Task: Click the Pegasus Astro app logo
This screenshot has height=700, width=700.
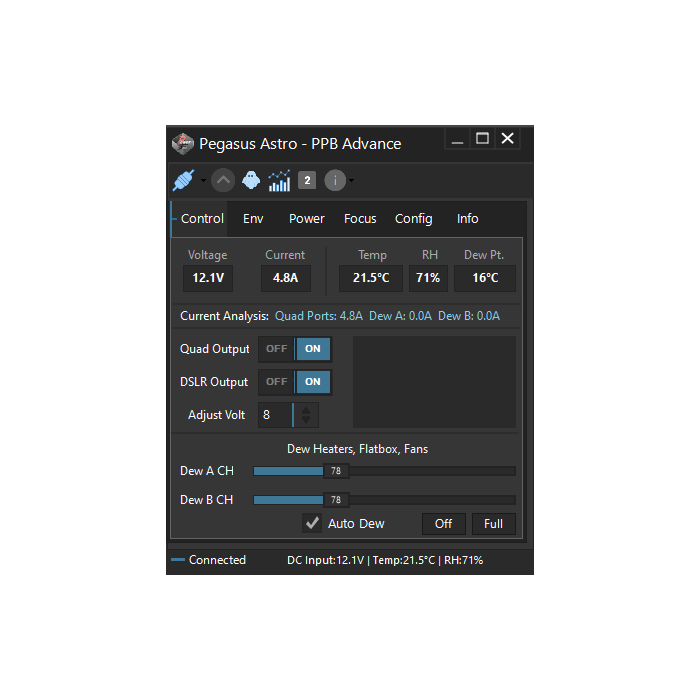Action: coord(182,143)
